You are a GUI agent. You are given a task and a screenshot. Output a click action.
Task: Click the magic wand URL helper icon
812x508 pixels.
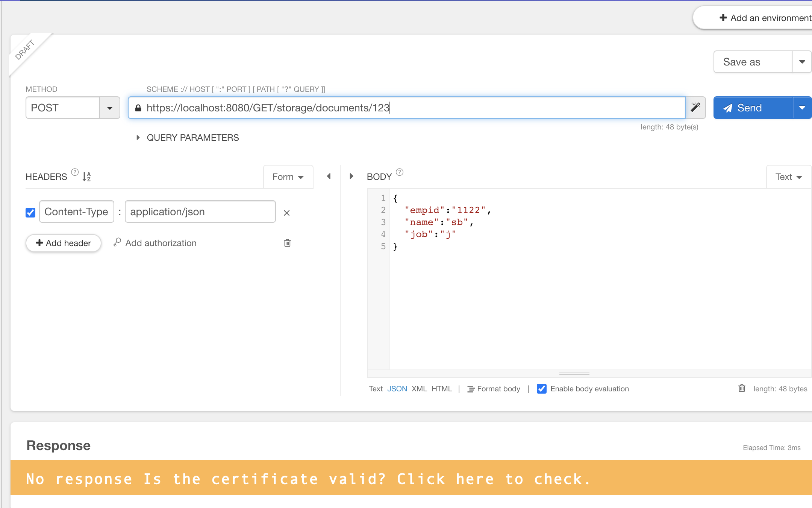click(x=695, y=108)
